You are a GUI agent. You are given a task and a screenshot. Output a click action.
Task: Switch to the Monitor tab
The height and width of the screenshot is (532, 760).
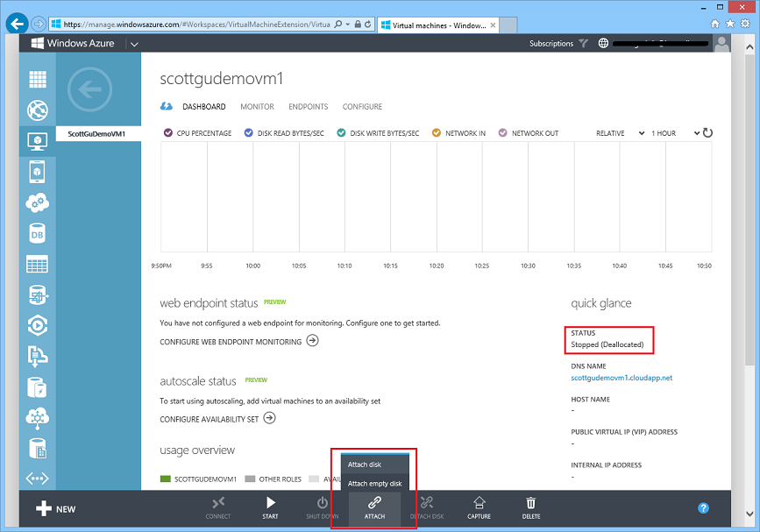coord(257,107)
